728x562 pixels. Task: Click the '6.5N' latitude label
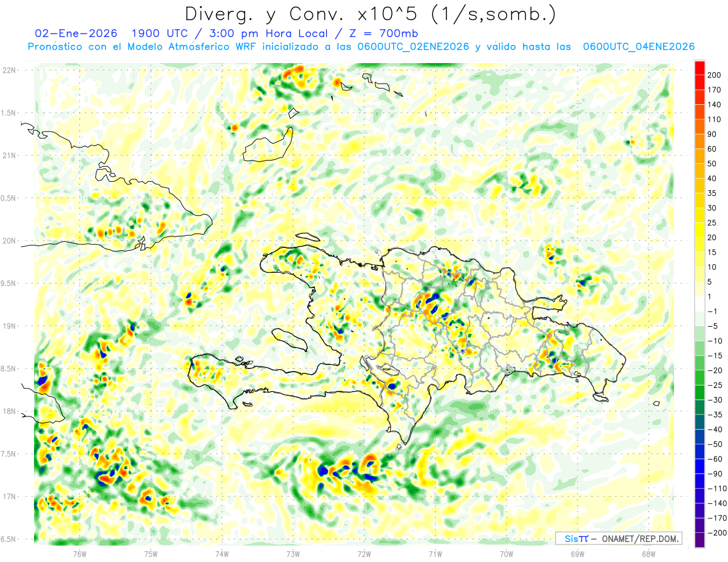point(9,539)
